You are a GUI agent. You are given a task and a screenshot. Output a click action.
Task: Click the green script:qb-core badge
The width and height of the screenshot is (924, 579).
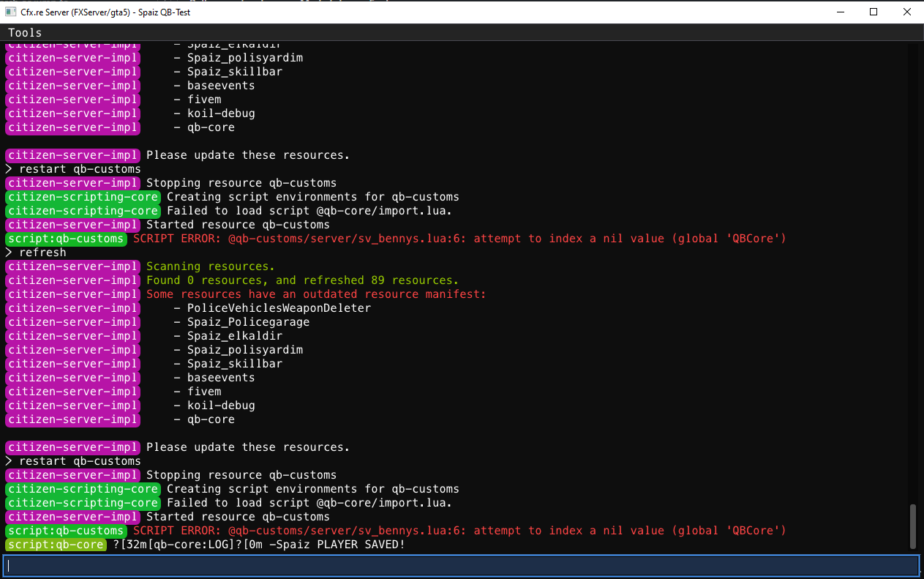(56, 545)
